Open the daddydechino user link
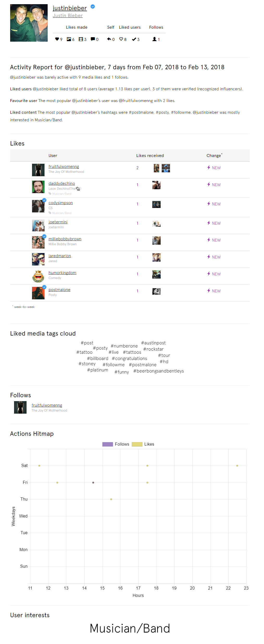The width and height of the screenshot is (264, 644). (62, 184)
